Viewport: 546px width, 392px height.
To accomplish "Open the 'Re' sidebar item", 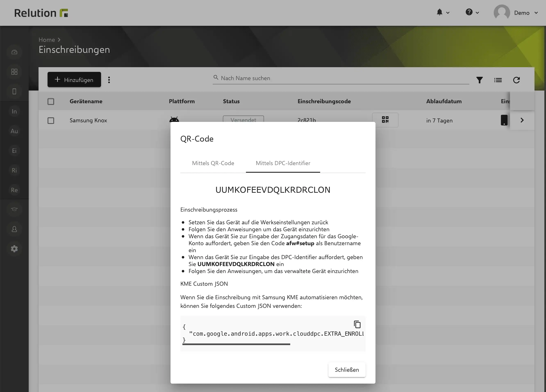I will coord(14,190).
